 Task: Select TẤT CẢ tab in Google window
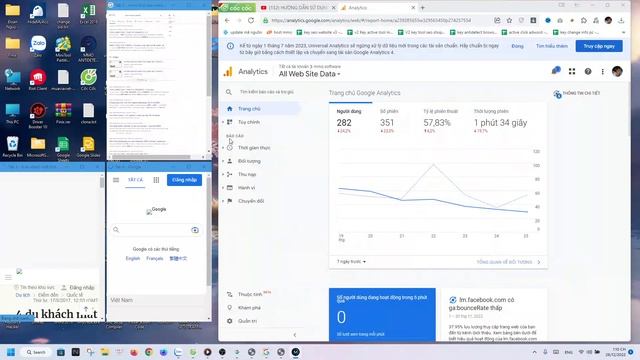pyautogui.click(x=135, y=180)
